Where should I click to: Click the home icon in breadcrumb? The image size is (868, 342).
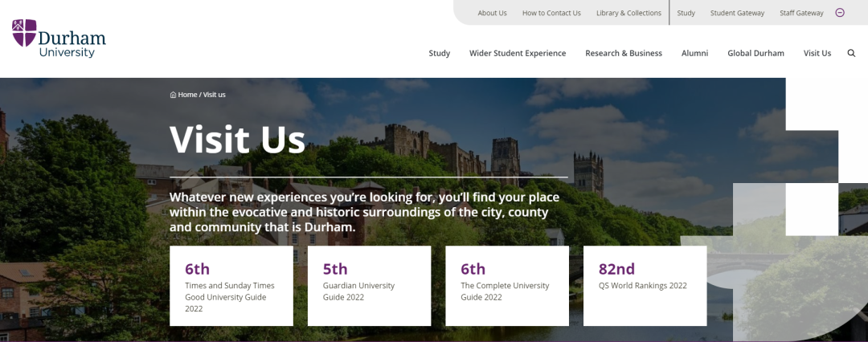[x=173, y=95]
